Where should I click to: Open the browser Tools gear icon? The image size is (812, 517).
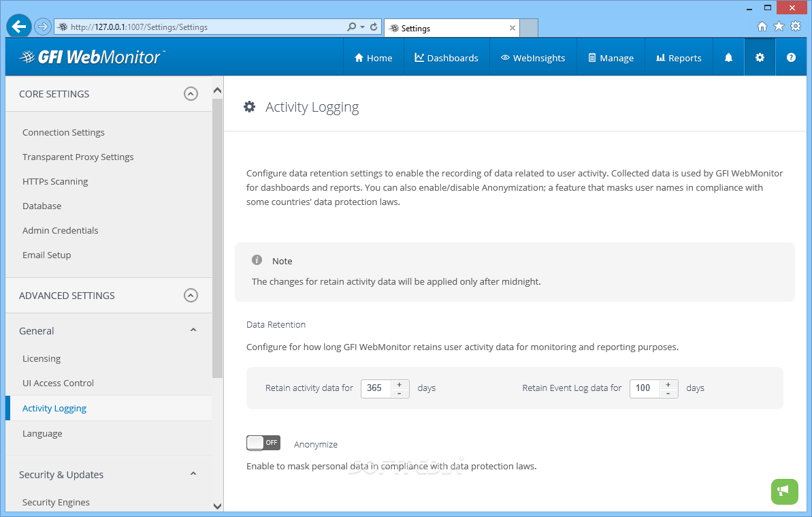point(796,27)
